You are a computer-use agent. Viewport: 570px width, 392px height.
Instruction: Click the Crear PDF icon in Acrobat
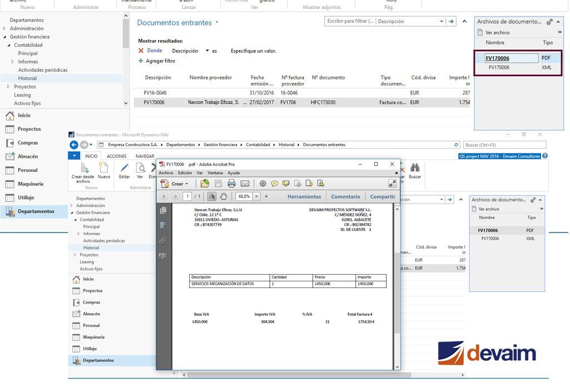pyautogui.click(x=165, y=183)
